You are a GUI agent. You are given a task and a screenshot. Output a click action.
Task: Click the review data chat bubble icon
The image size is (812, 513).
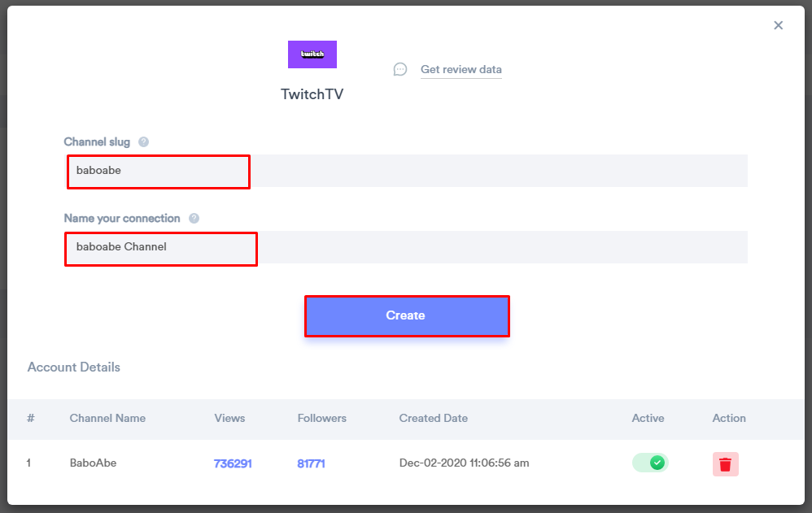400,69
